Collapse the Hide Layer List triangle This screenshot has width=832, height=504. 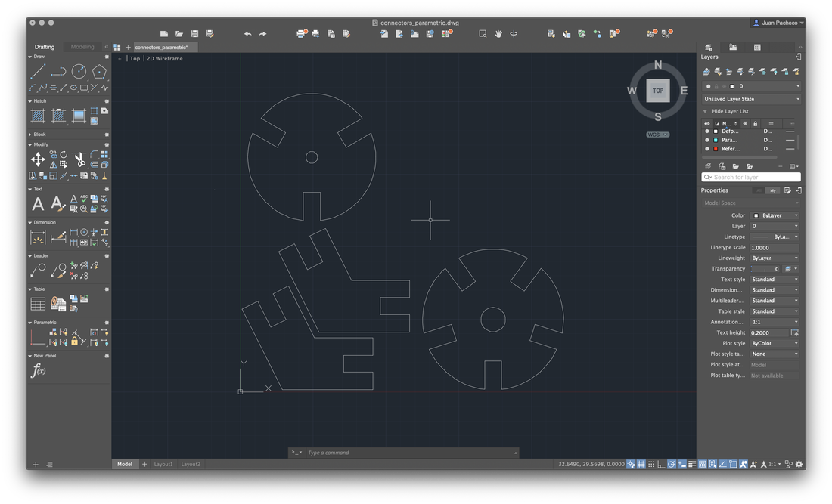(705, 111)
